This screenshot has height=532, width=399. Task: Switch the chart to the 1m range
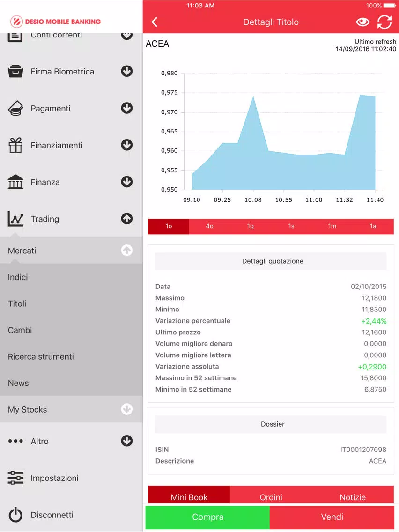[332, 226]
